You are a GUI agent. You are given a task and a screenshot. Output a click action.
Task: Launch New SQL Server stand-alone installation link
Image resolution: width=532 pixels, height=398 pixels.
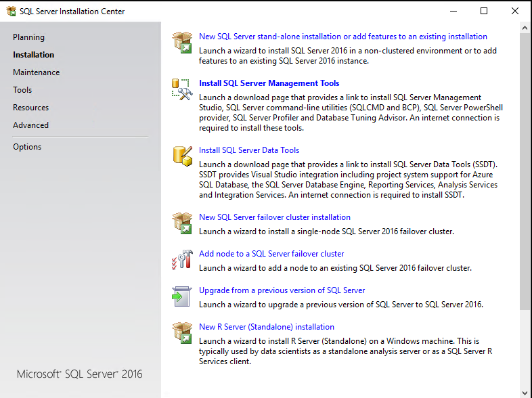pyautogui.click(x=343, y=37)
